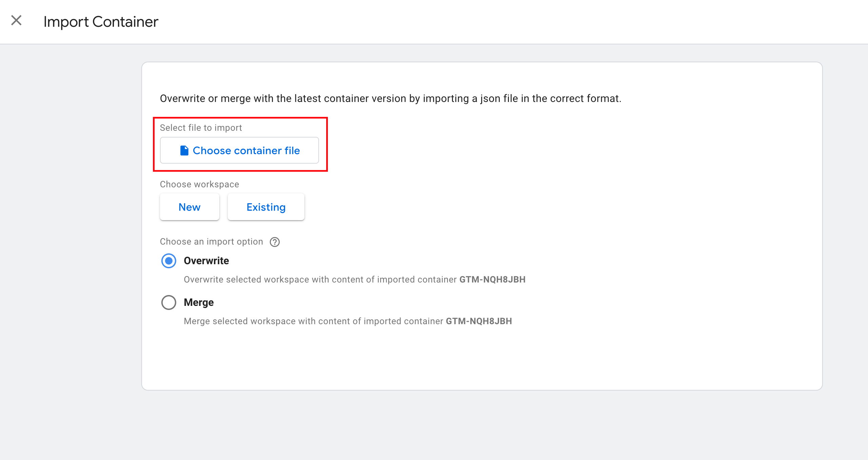The image size is (868, 460).
Task: Click the GTM-NQH8JBH ID in the Merge description
Action: tap(479, 321)
